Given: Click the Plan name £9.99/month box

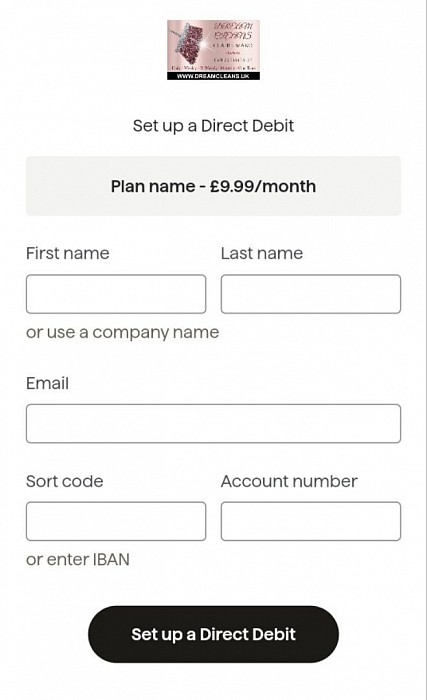Looking at the screenshot, I should click(214, 186).
